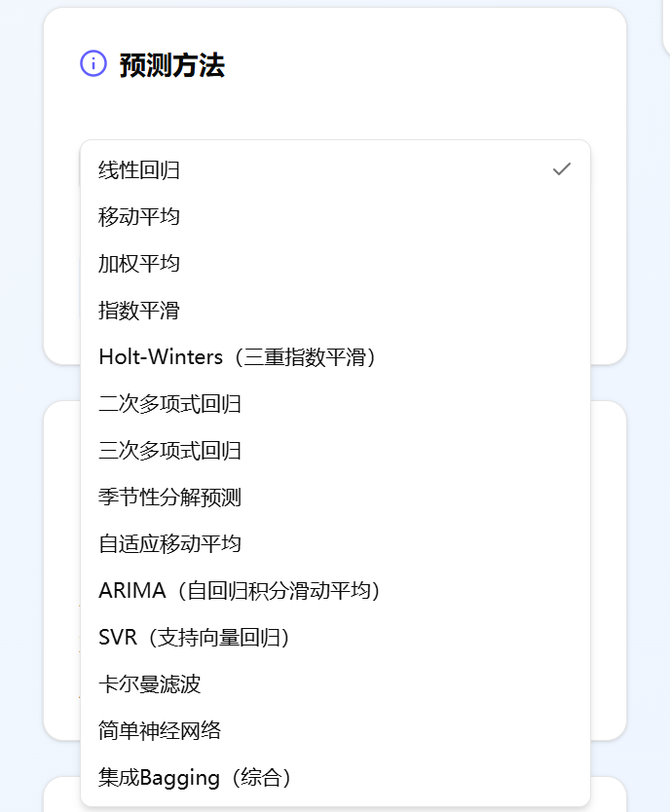This screenshot has width=670, height=812.
Task: Choose SVR（支持向量回归）
Action: [195, 637]
